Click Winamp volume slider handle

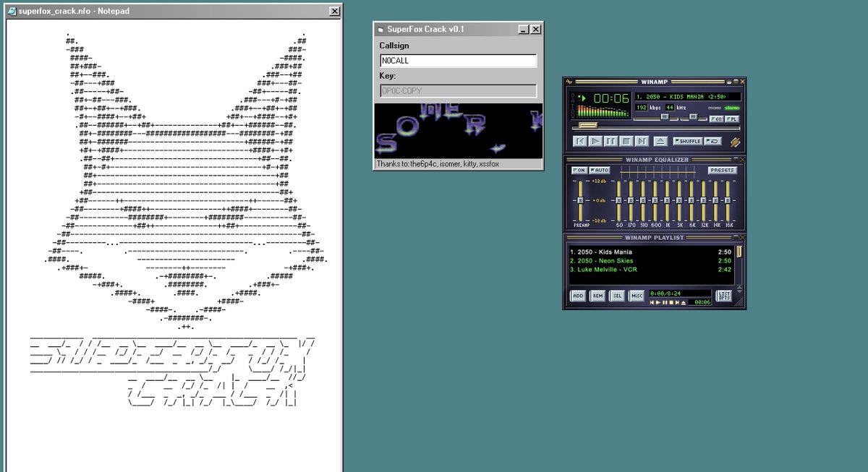point(665,116)
